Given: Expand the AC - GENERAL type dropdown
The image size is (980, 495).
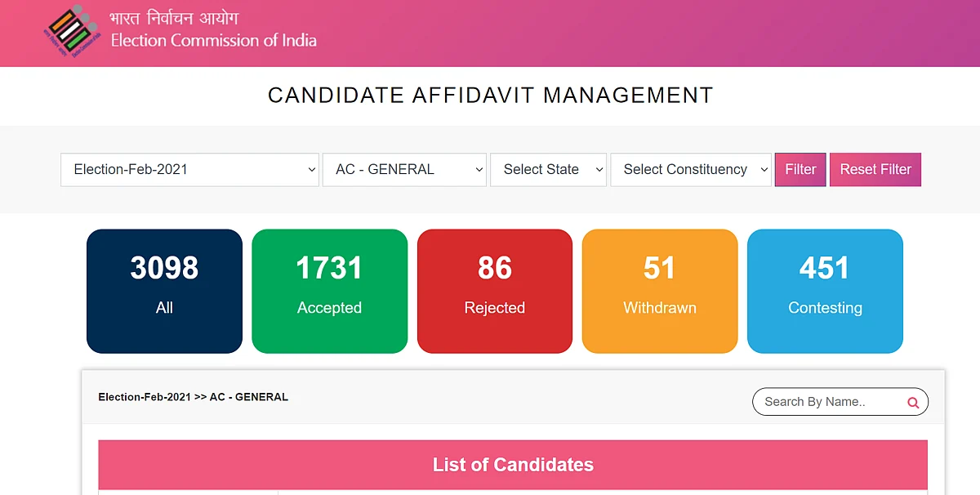Looking at the screenshot, I should (404, 170).
